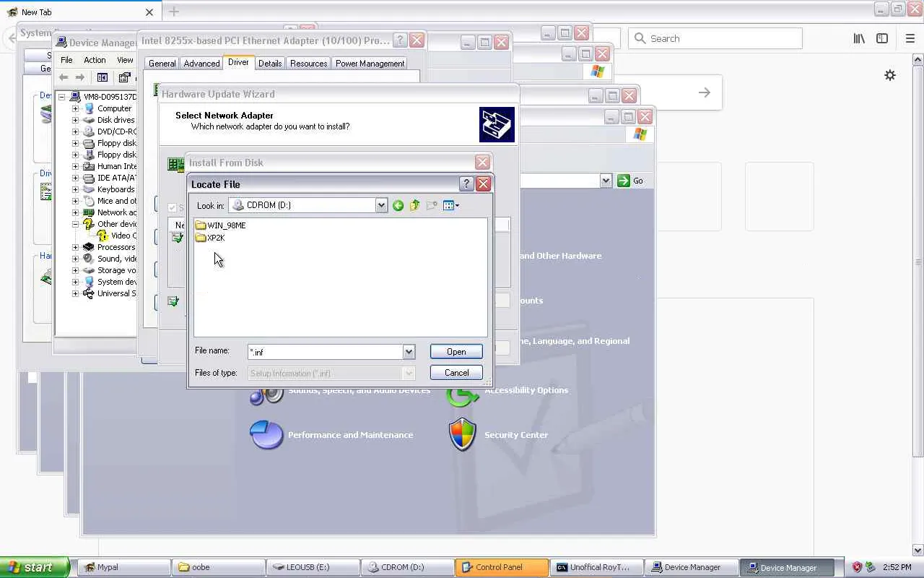Click the Device Manager back arrow
Image resolution: width=924 pixels, height=578 pixels.
coord(64,77)
